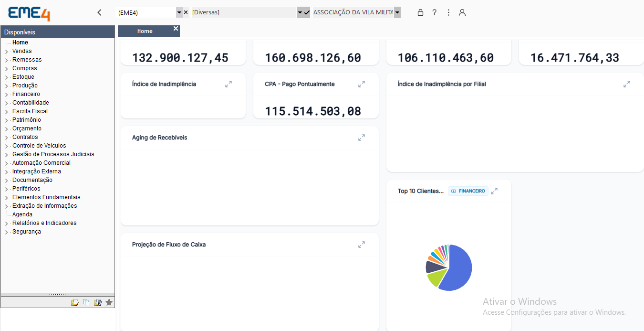644x331 pixels.
Task: Select Escrita Fiscal in the tree
Action: (30, 111)
